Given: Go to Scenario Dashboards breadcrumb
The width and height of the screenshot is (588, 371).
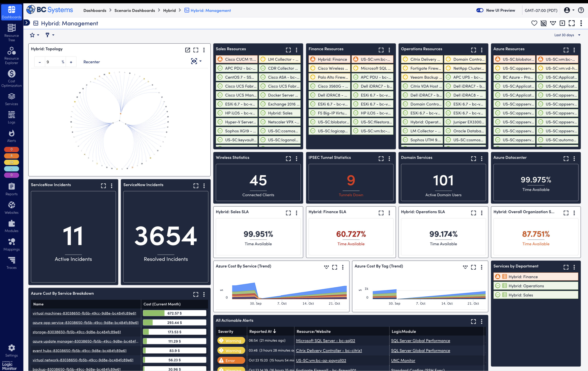Looking at the screenshot, I should pos(135,10).
